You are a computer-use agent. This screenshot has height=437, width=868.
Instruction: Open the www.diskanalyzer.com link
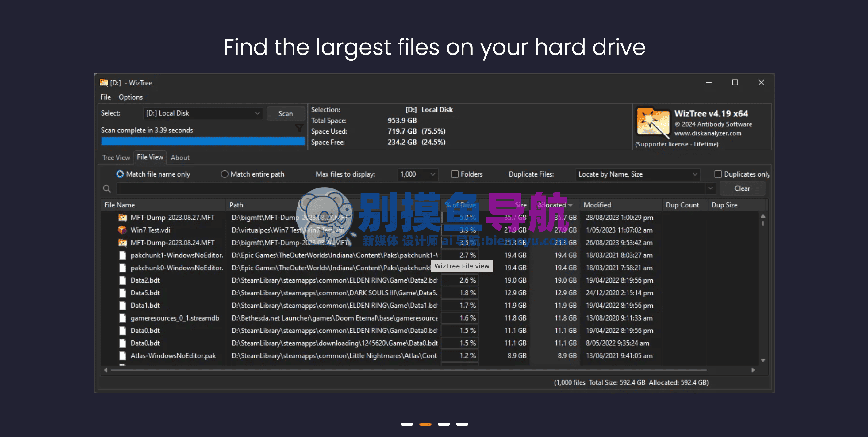(x=708, y=133)
